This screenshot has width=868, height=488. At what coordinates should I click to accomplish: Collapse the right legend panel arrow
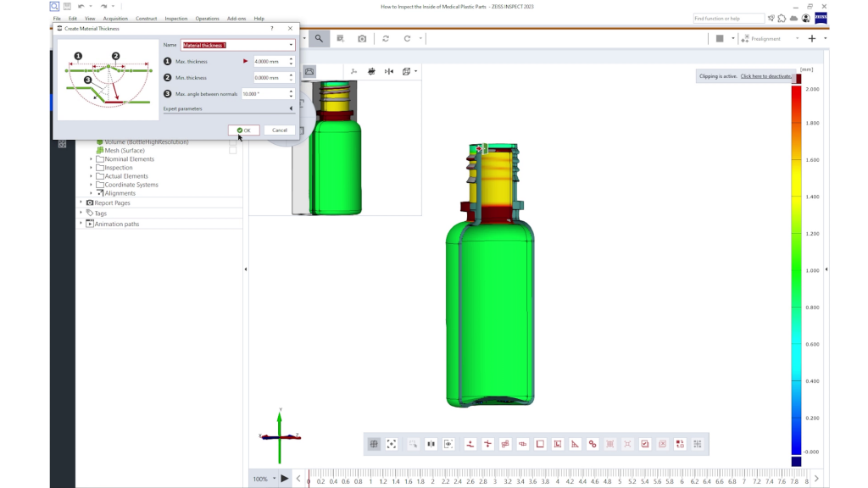coord(826,269)
